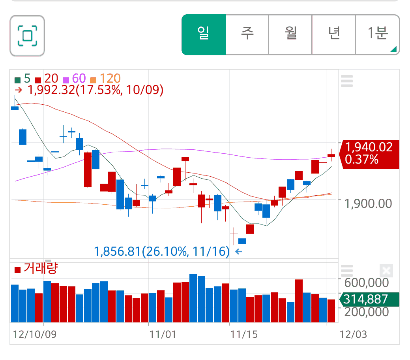Click the 1,900.00 price axis label
The height and width of the screenshot is (360, 410).
click(x=368, y=203)
